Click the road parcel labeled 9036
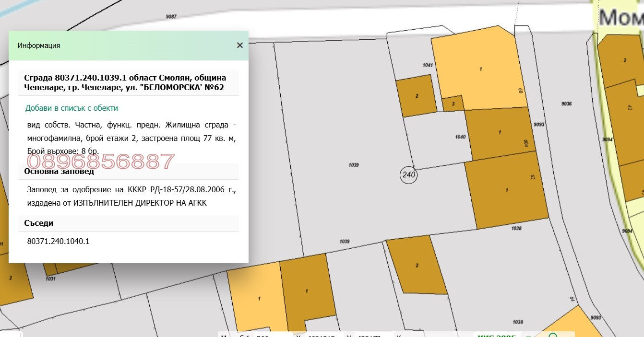This screenshot has width=644, height=337. [x=566, y=104]
